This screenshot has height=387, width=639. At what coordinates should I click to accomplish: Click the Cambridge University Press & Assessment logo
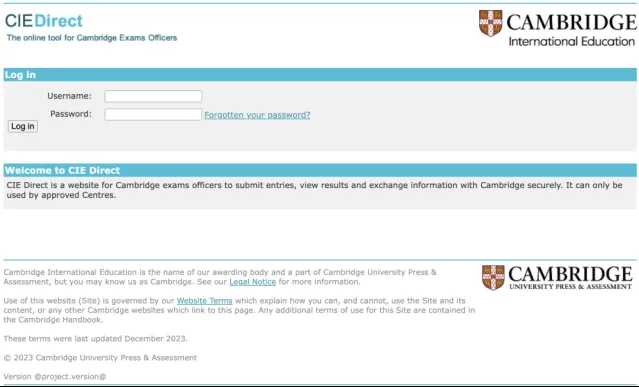(557, 277)
